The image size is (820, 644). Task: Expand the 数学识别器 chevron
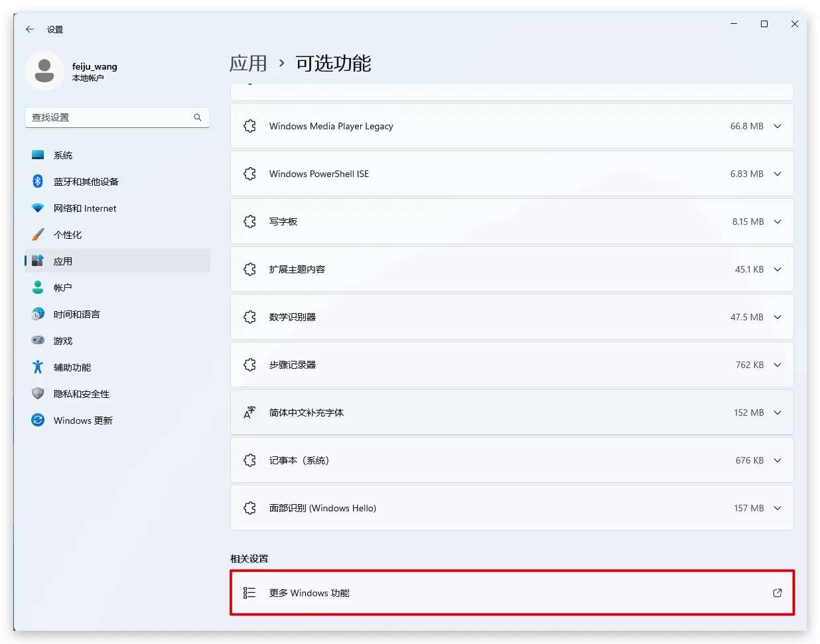point(778,317)
